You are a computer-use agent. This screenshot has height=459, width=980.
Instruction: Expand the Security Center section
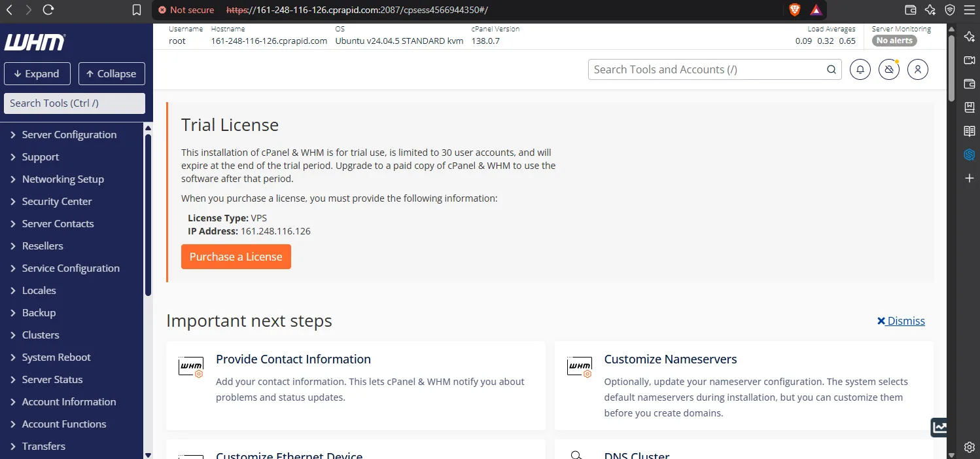57,202
